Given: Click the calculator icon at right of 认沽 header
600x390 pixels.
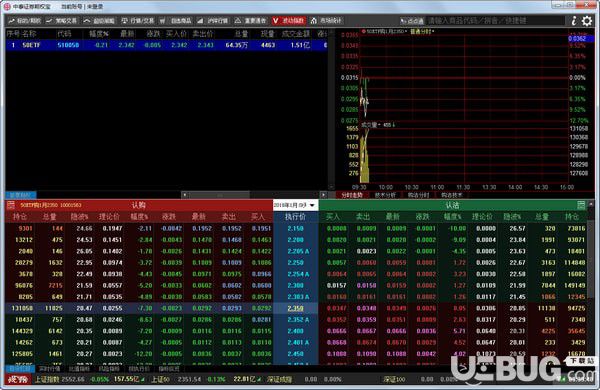Looking at the screenshot, I should click(x=581, y=205).
